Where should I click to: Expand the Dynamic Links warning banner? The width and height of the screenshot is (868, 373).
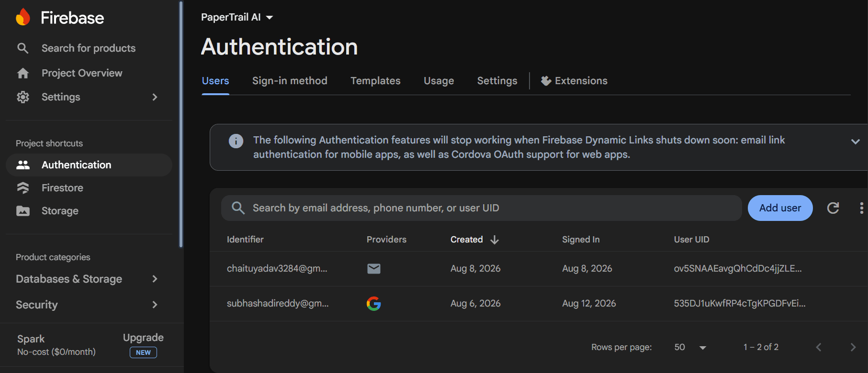[x=856, y=142]
